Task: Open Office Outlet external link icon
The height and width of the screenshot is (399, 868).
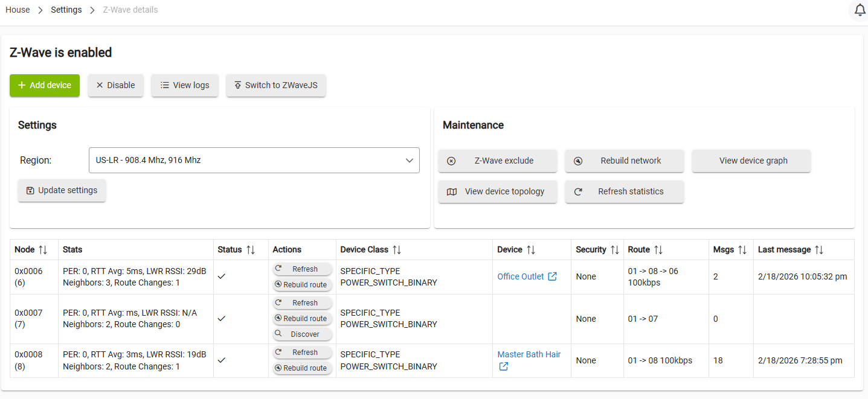Action: click(552, 276)
